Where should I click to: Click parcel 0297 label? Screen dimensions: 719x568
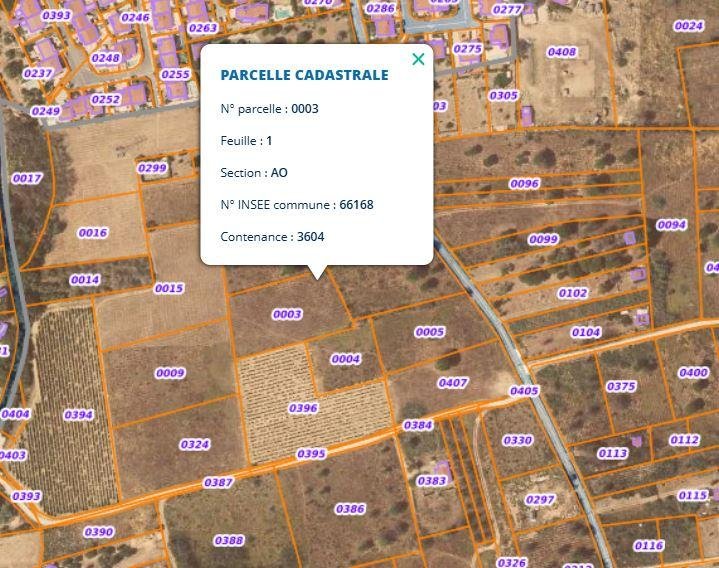pyautogui.click(x=540, y=500)
